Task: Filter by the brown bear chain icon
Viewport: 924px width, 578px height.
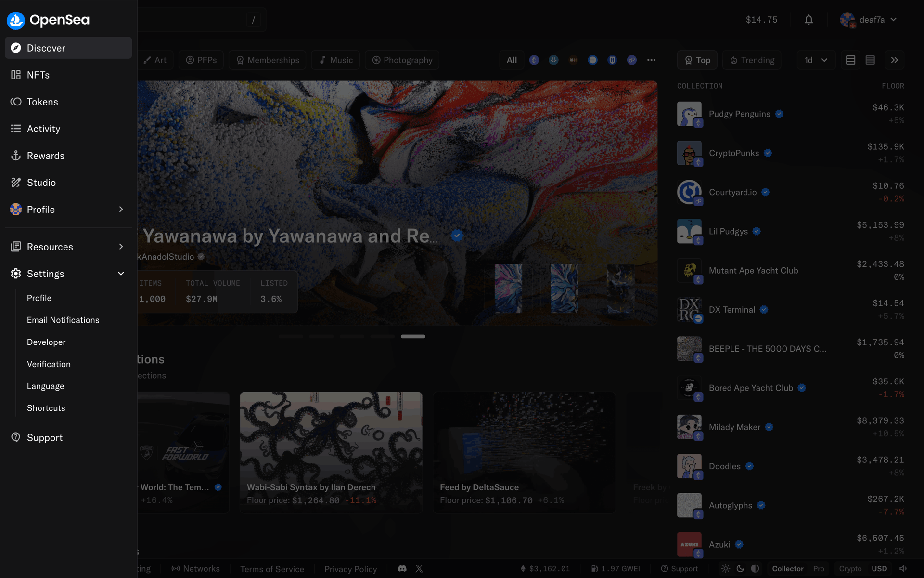Action: click(573, 60)
